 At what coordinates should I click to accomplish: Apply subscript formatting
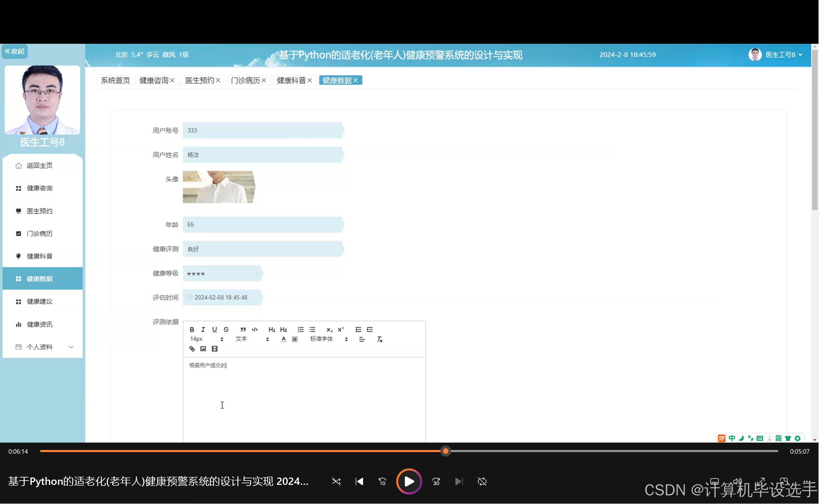pyautogui.click(x=329, y=329)
